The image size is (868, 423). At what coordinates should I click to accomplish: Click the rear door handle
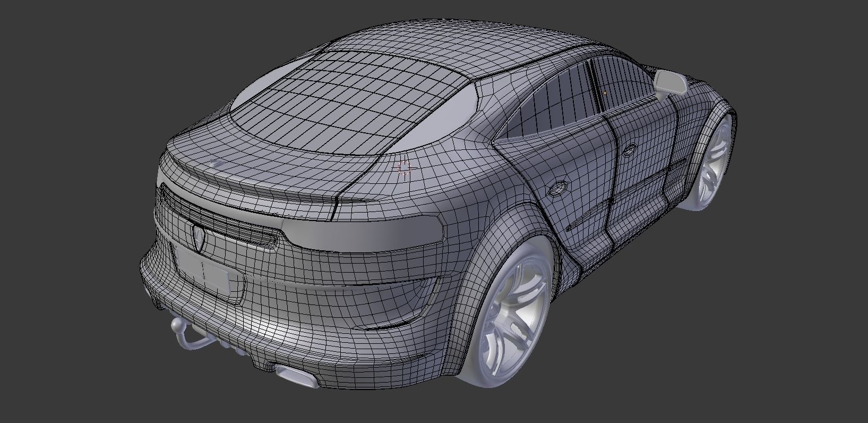click(558, 188)
